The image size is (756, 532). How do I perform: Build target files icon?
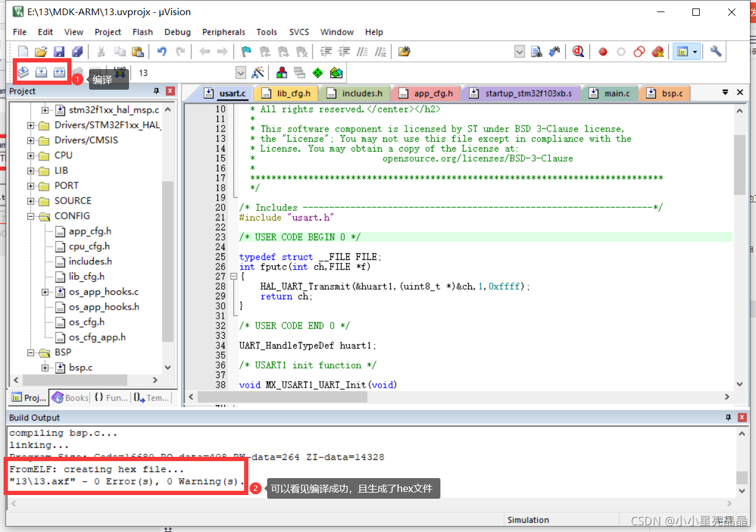pyautogui.click(x=41, y=73)
